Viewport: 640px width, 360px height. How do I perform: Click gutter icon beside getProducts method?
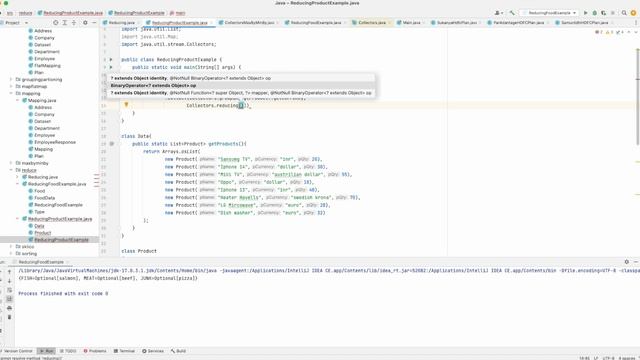[x=112, y=144]
